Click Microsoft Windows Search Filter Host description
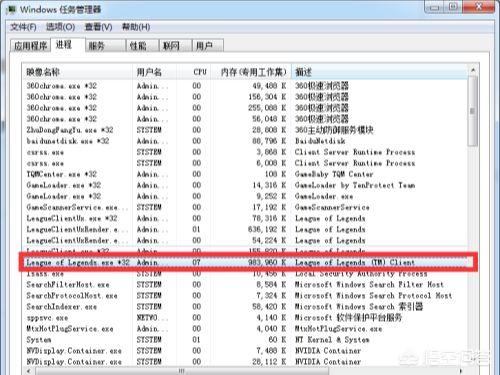This screenshot has width=500, height=375. pos(369,284)
